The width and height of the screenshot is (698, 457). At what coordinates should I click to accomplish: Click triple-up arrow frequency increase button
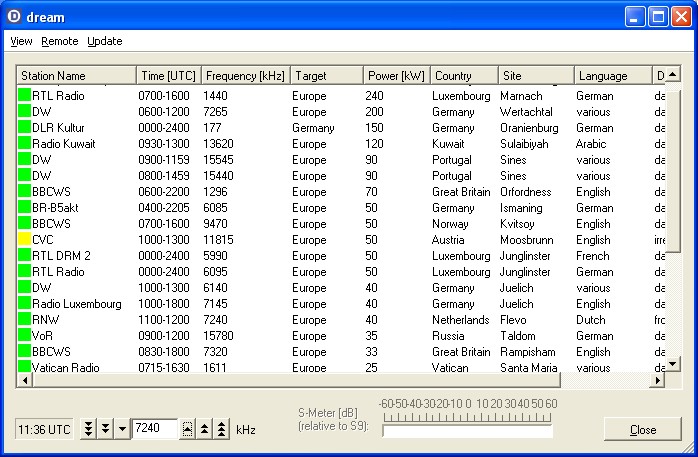(x=221, y=429)
